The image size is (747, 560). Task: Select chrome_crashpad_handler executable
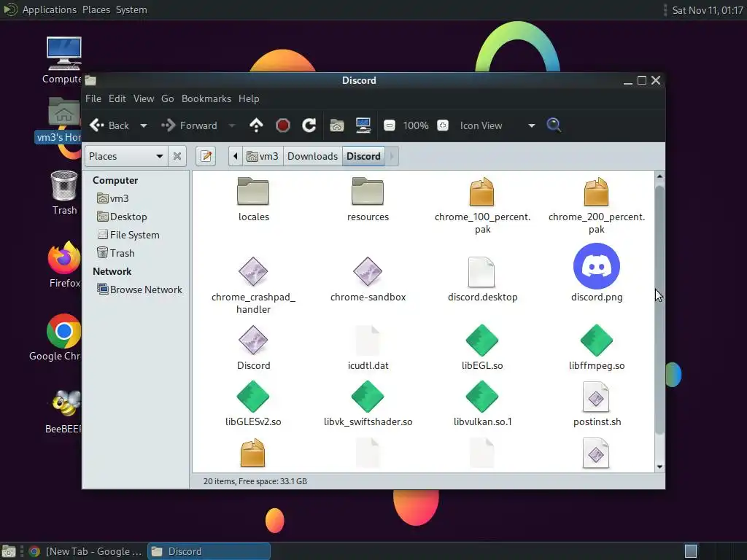coord(253,285)
